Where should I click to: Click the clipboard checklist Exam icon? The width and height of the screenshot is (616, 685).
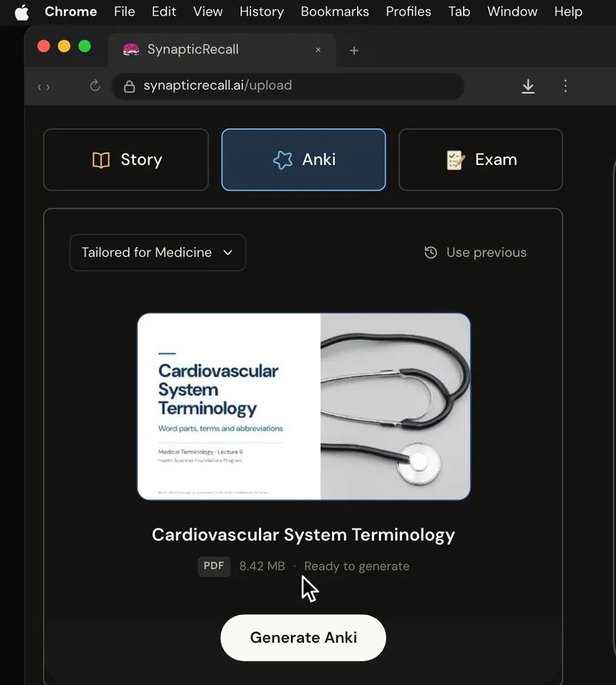(x=455, y=160)
